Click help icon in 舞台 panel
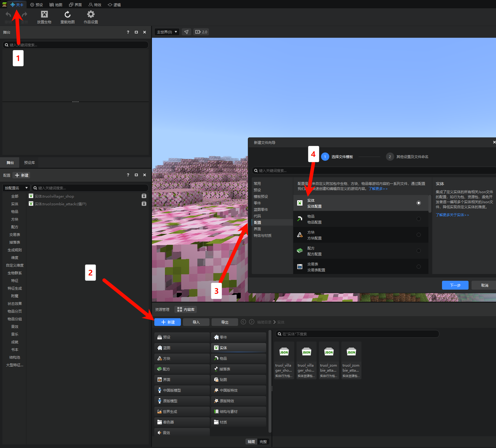 click(x=128, y=32)
